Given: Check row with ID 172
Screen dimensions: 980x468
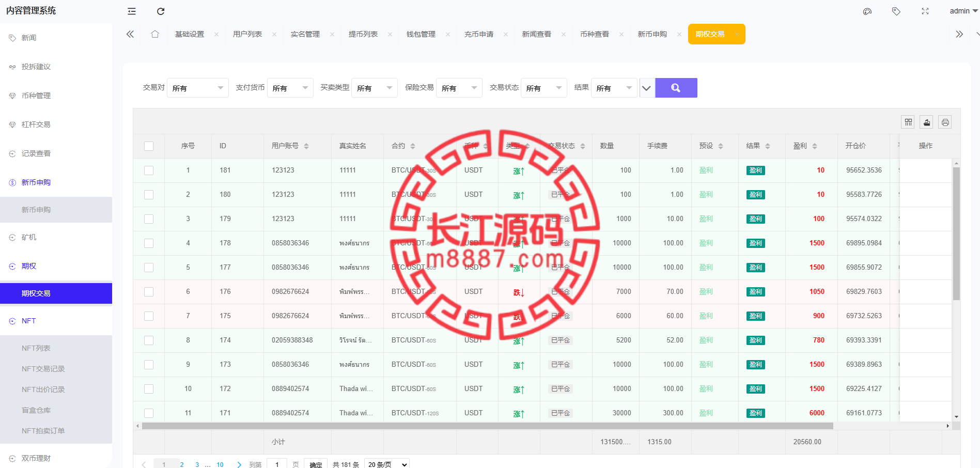Looking at the screenshot, I should tap(149, 389).
